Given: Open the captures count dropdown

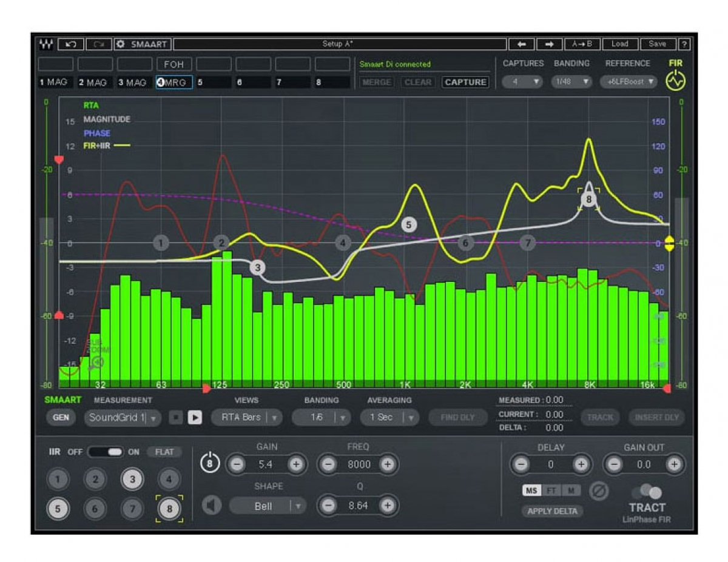Looking at the screenshot, I should [x=522, y=81].
